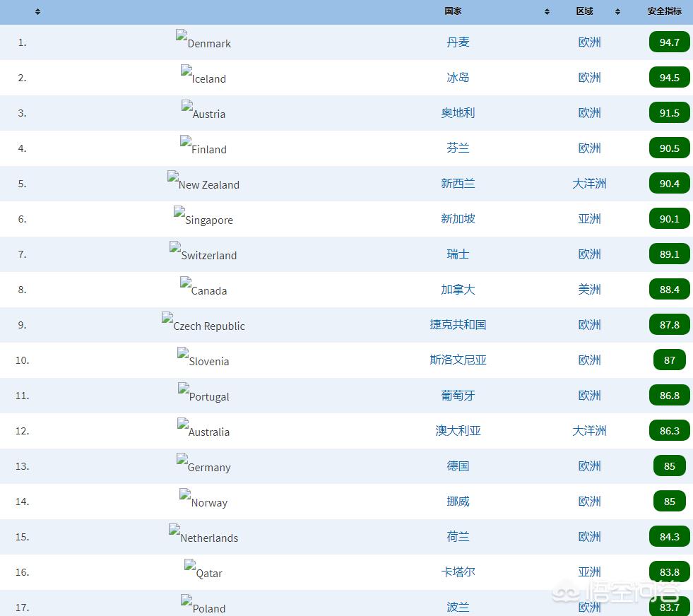693x616 pixels.
Task: Click the Norway flag image
Action: [185, 495]
